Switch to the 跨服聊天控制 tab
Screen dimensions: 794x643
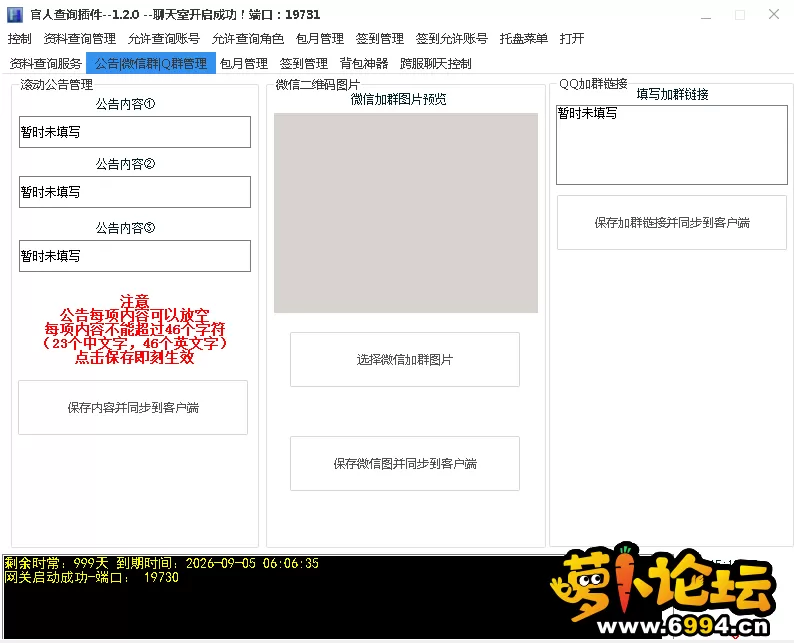pos(436,63)
